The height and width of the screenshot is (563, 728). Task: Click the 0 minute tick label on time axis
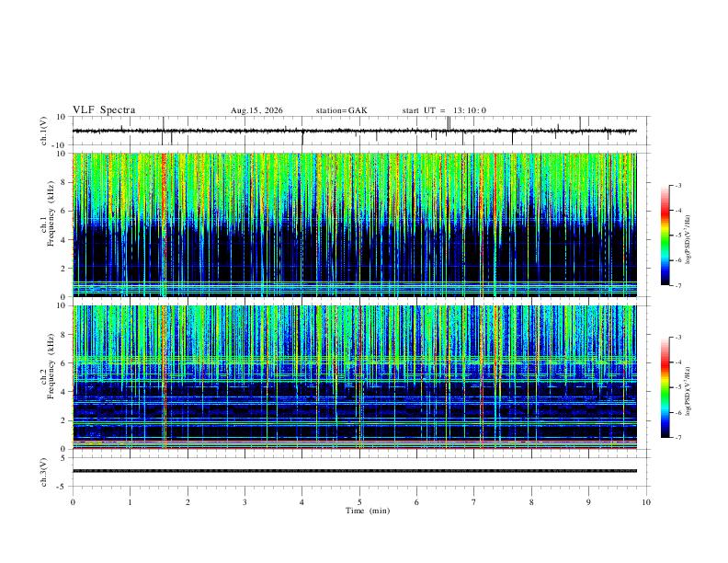pyautogui.click(x=73, y=502)
